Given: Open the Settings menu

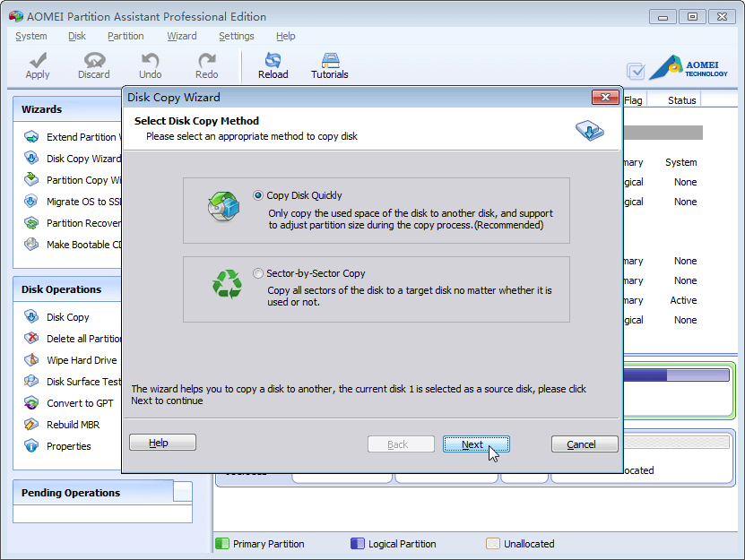Looking at the screenshot, I should [x=236, y=36].
